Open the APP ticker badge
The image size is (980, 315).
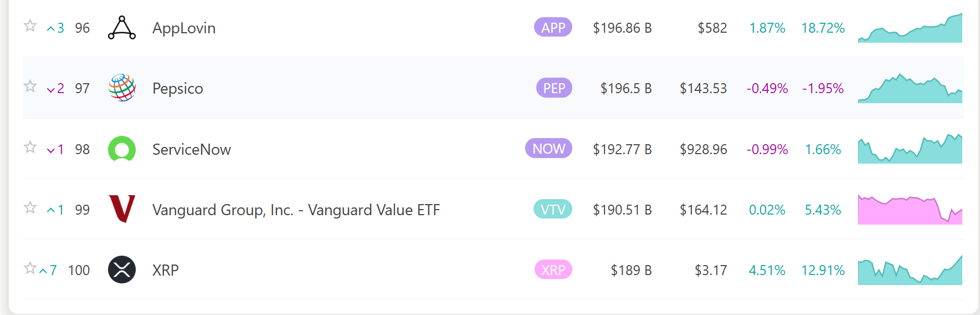click(x=553, y=27)
